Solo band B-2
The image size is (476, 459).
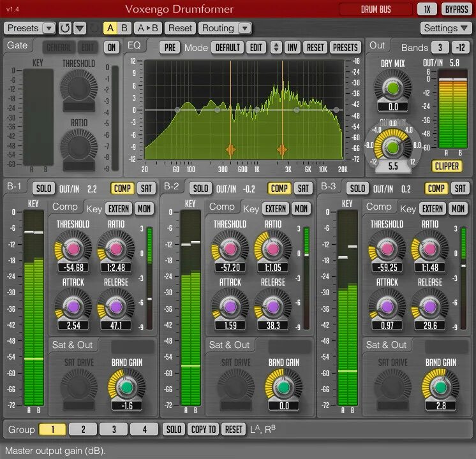click(x=200, y=189)
